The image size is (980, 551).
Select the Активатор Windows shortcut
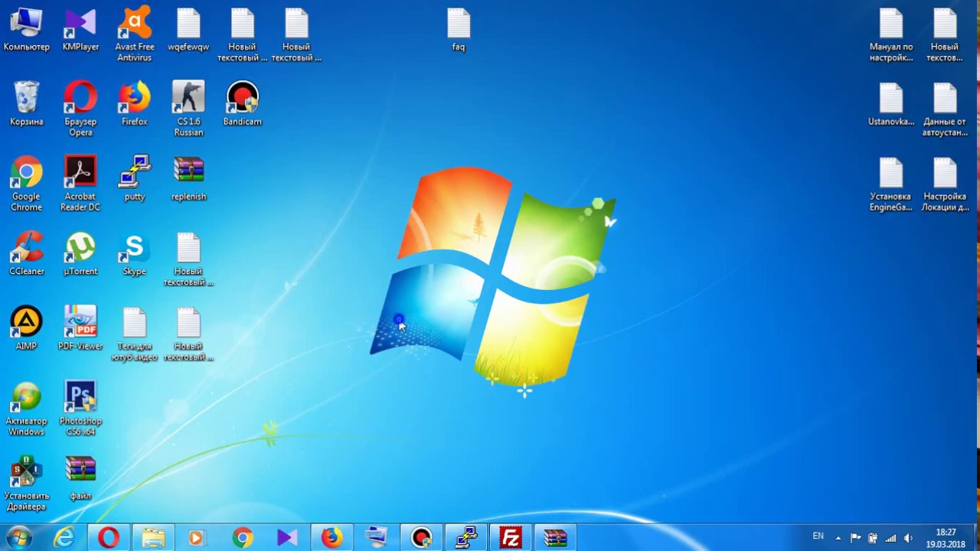[26, 409]
